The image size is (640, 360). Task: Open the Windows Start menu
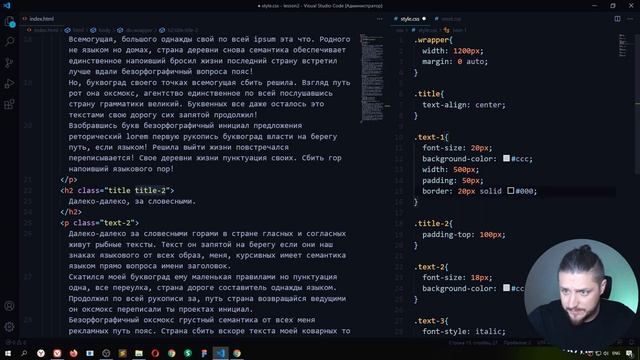(7, 353)
